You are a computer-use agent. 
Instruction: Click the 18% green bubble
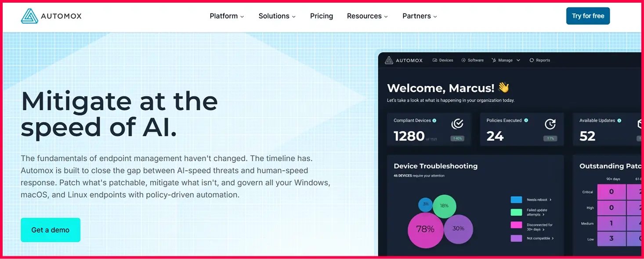[x=444, y=206]
